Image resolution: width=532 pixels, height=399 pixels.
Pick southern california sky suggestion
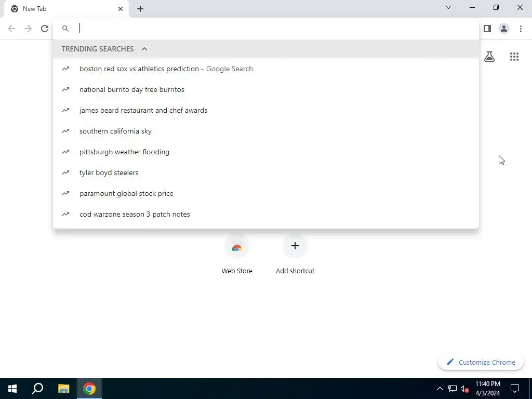pyautogui.click(x=266, y=131)
